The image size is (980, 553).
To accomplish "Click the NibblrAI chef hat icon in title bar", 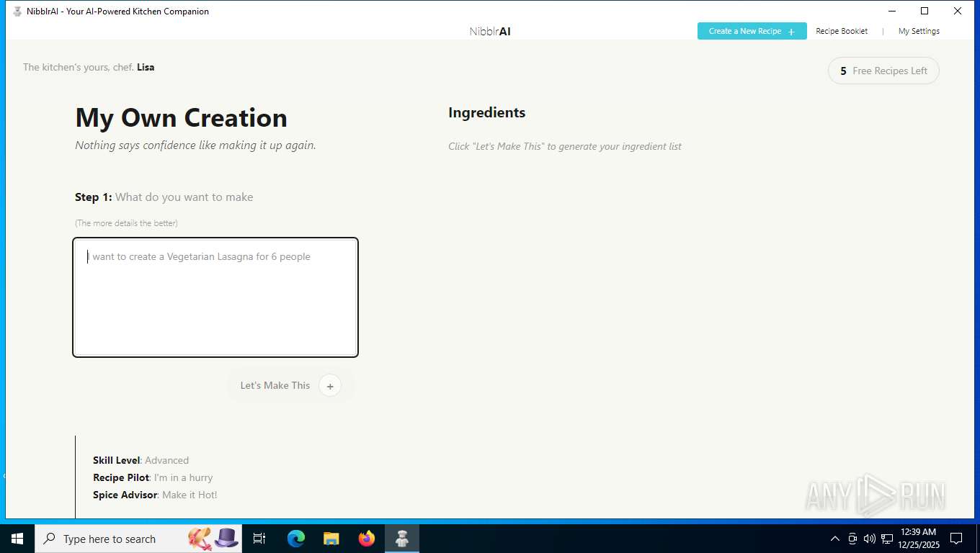I will (x=17, y=12).
